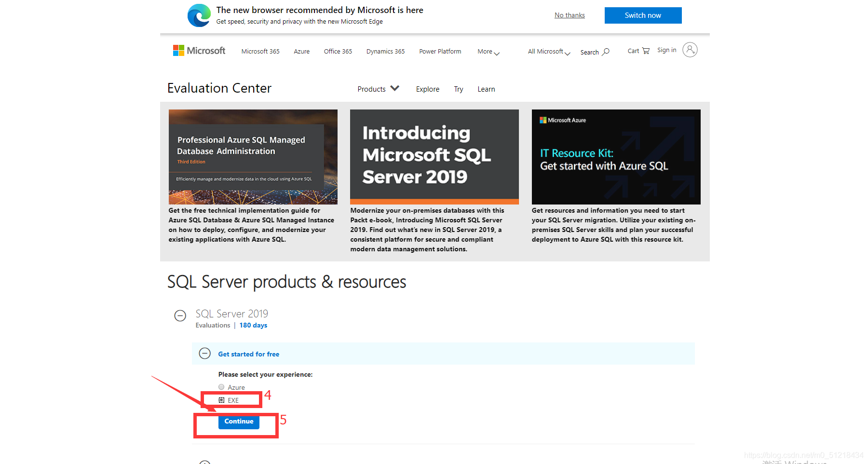
Task: Click the Microsoft Edge logo icon
Action: click(x=199, y=15)
